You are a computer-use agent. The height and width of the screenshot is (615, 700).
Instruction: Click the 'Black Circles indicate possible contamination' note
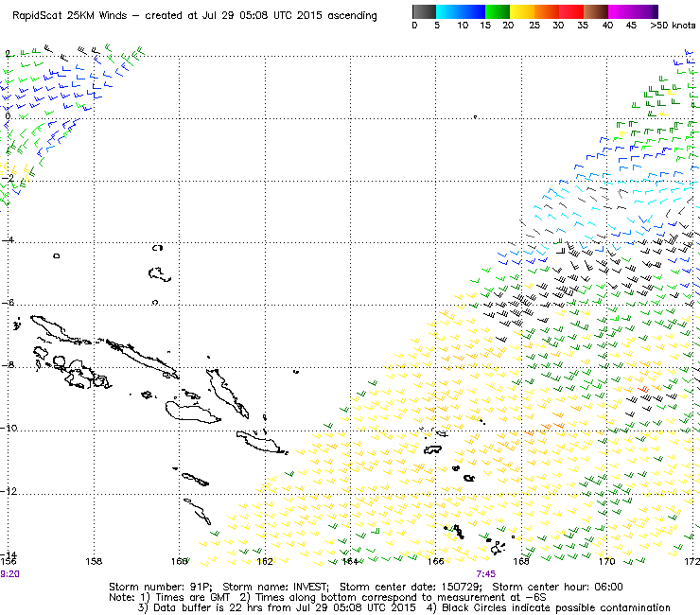click(556, 607)
